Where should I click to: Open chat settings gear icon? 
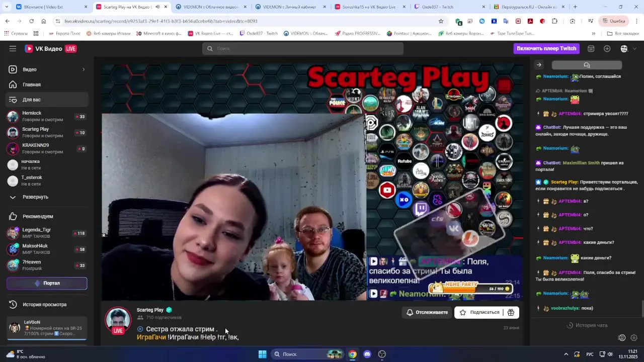[634, 338]
